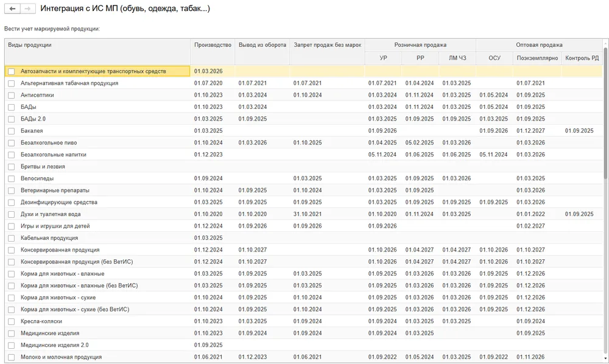609x364 pixels.
Task: Click the Контроль РД sub-column header
Action: click(x=582, y=58)
